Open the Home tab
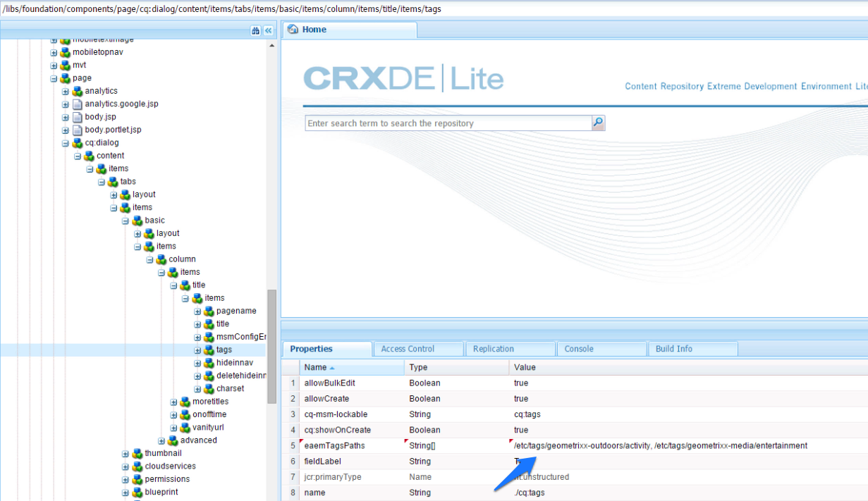868x501 pixels. (x=349, y=30)
